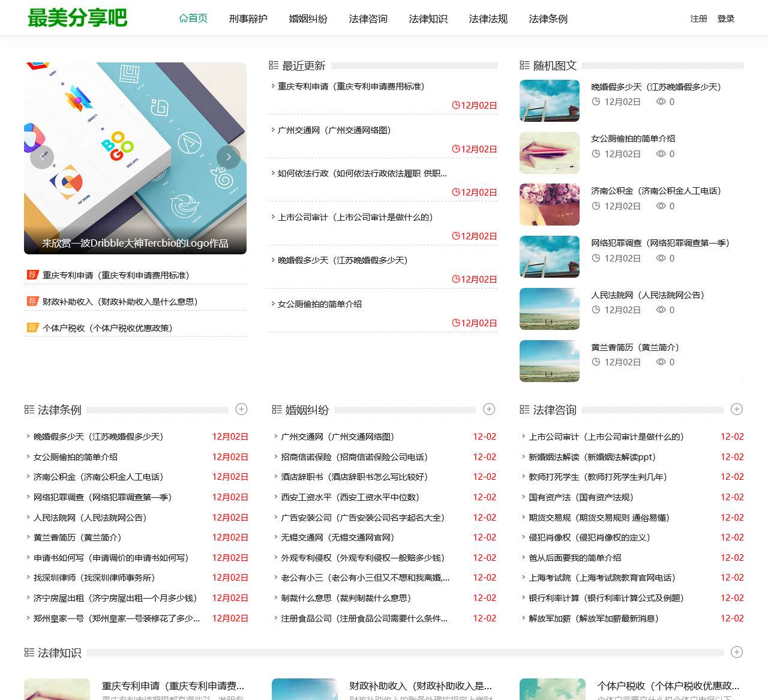Click the plus icon beside 法律咨询 section
768x700 pixels.
737,408
